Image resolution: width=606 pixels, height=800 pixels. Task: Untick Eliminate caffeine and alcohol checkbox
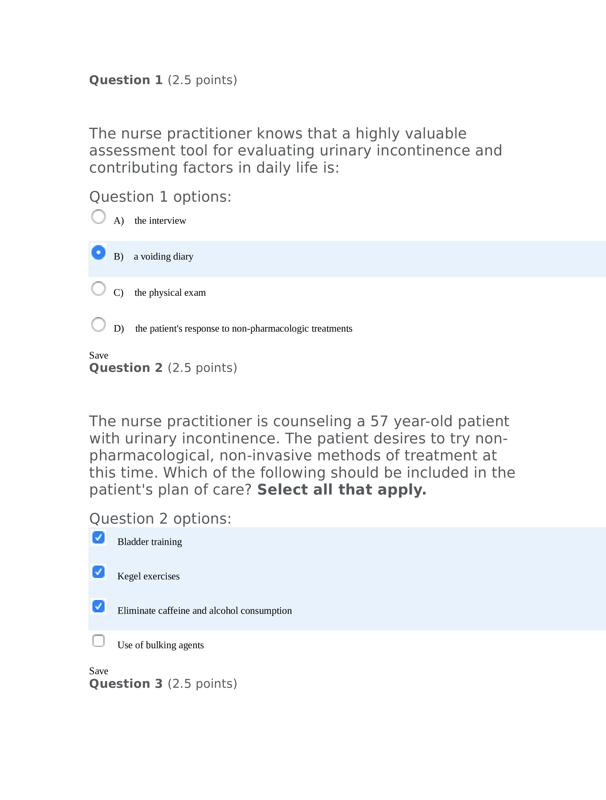click(98, 606)
